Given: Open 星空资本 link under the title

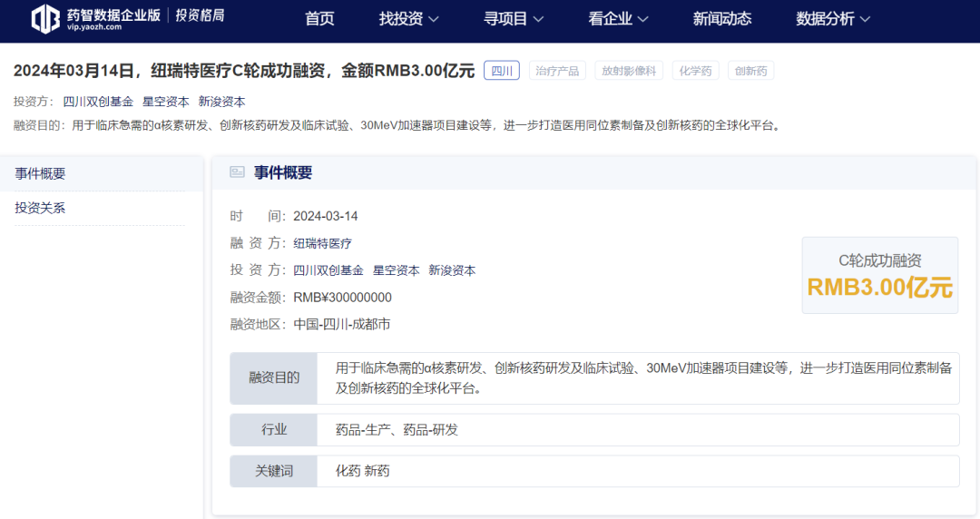Looking at the screenshot, I should pyautogui.click(x=166, y=102).
